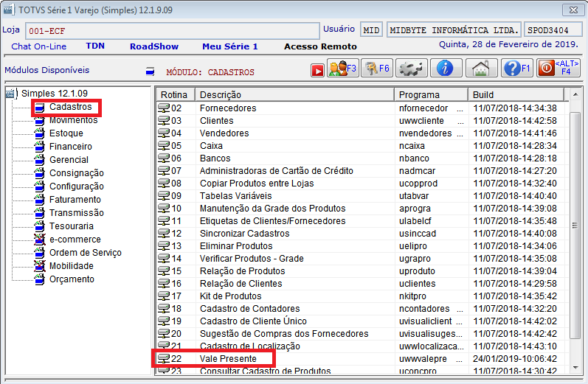The image size is (588, 384).
Task: Select the Cadastro de Cliente Único routine
Action: [x=253, y=321]
